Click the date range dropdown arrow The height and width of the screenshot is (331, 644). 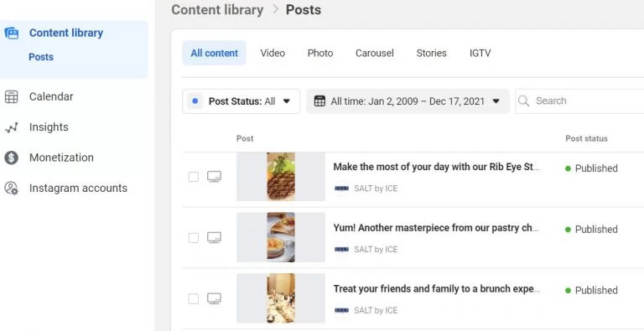(x=496, y=101)
